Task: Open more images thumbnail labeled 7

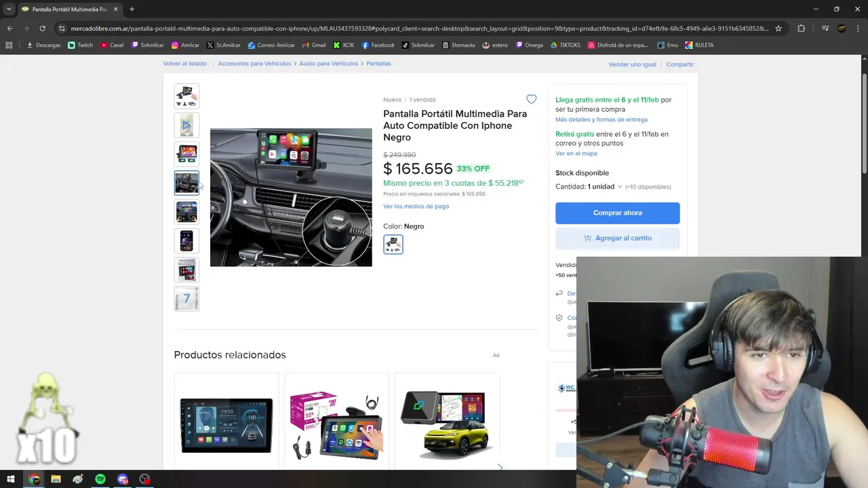Action: click(x=186, y=299)
